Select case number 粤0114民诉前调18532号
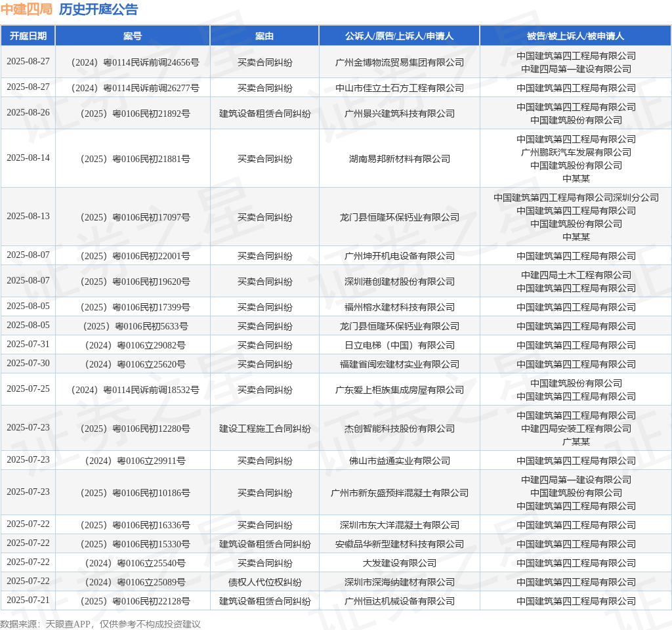The width and height of the screenshot is (672, 630). coord(135,390)
